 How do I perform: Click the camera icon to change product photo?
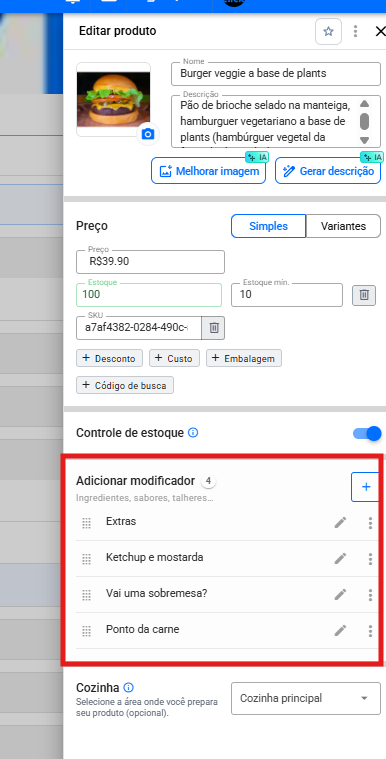tap(148, 134)
